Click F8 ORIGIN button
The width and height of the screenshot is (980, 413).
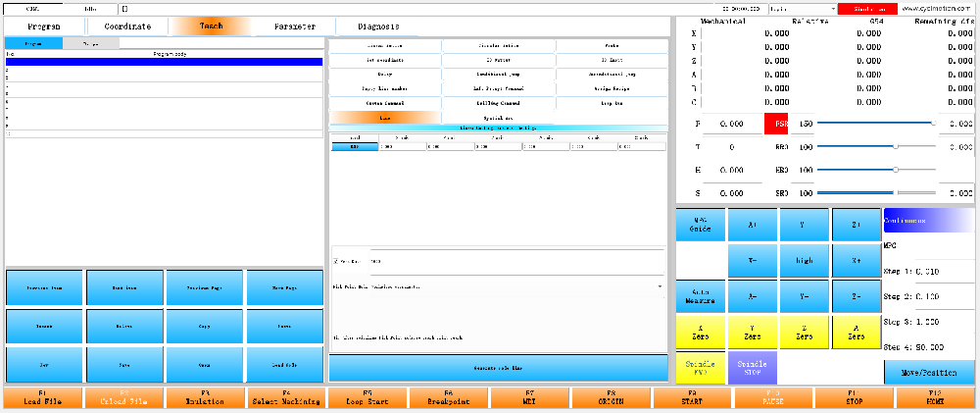[611, 397]
